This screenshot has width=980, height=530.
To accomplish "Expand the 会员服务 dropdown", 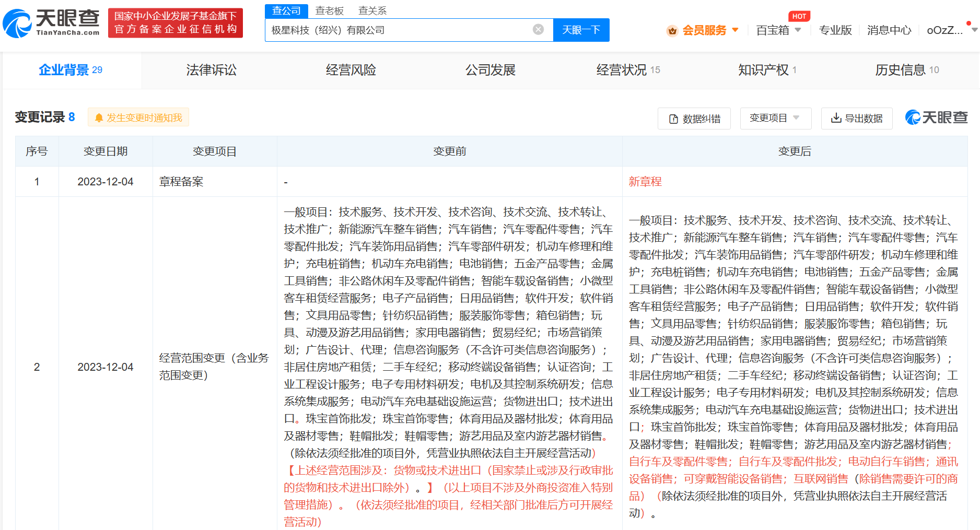I will tap(736, 30).
